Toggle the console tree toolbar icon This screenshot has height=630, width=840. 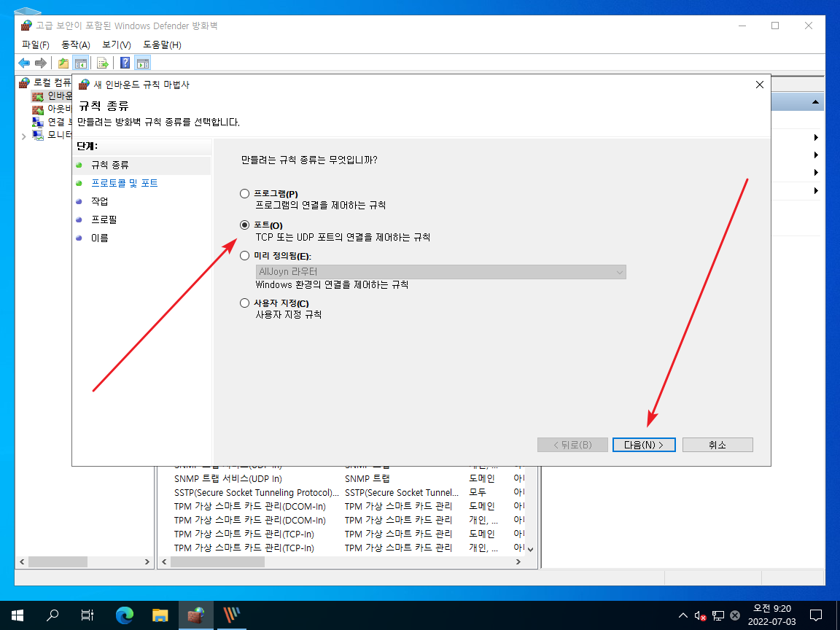[81, 63]
